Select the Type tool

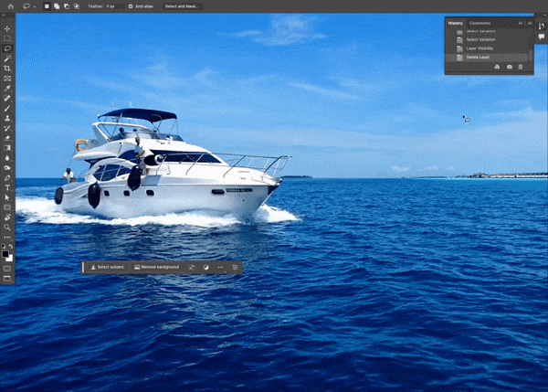click(x=7, y=188)
